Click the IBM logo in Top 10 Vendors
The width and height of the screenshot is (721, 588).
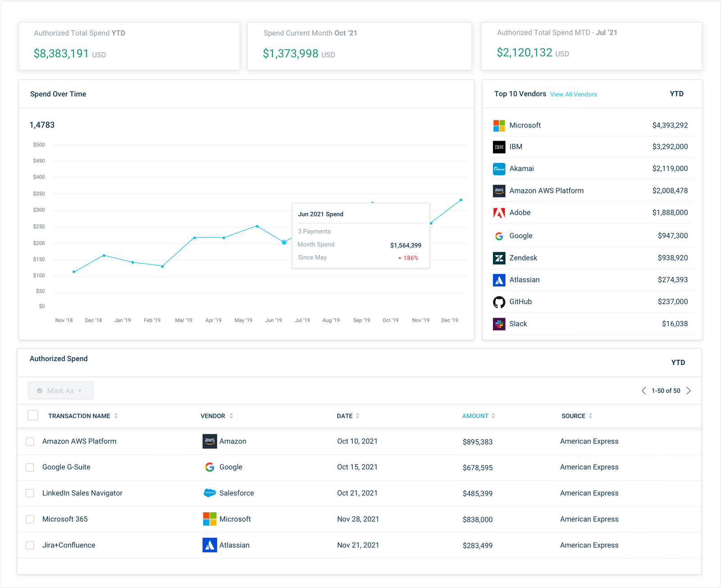499,147
